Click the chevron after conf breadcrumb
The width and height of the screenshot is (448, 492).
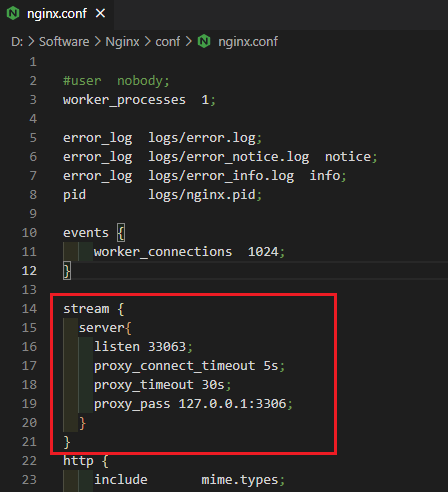(189, 42)
